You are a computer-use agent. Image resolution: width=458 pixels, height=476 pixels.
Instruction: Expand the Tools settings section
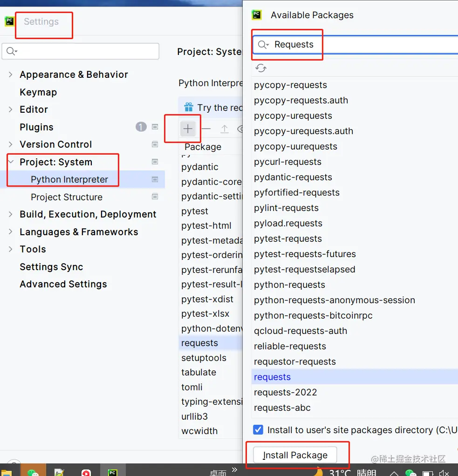(x=11, y=249)
